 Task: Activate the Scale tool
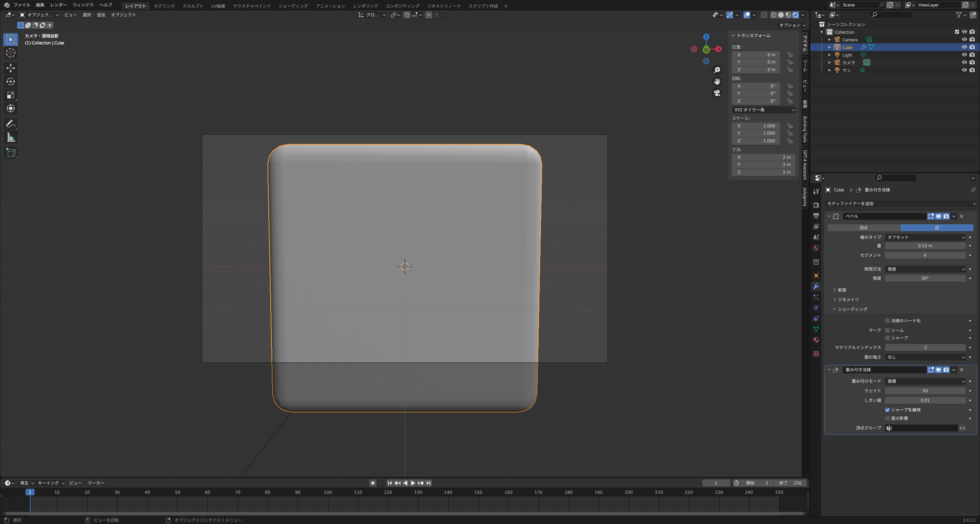[11, 95]
